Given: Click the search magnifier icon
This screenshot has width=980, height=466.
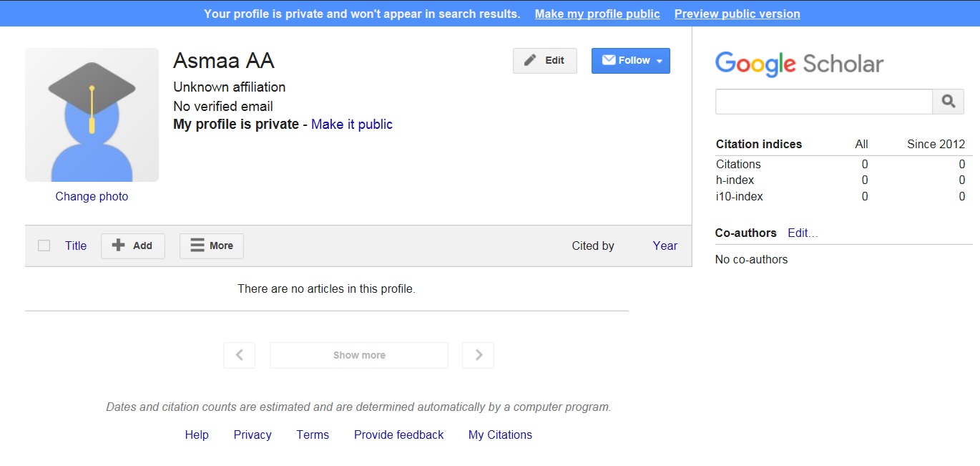Looking at the screenshot, I should [x=948, y=101].
